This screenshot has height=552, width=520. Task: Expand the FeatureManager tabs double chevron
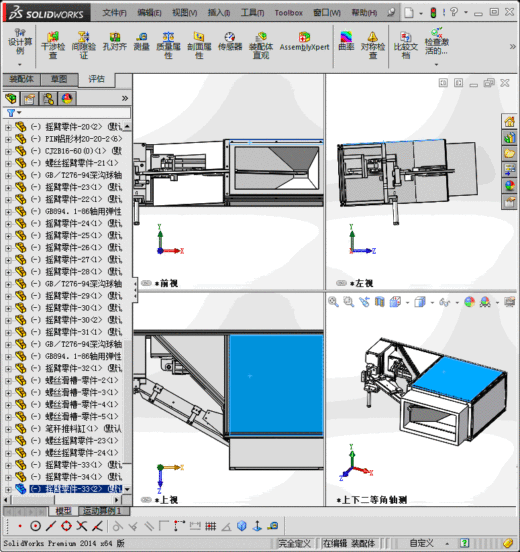[x=125, y=98]
